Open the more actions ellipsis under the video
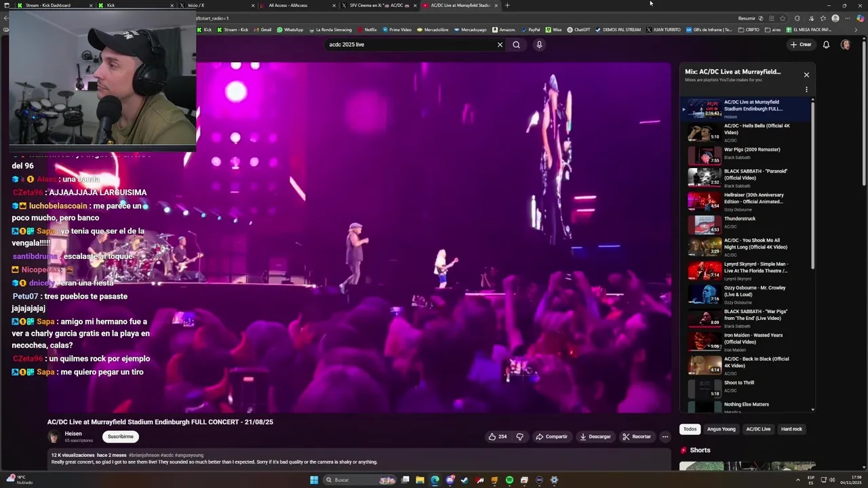 (665, 436)
